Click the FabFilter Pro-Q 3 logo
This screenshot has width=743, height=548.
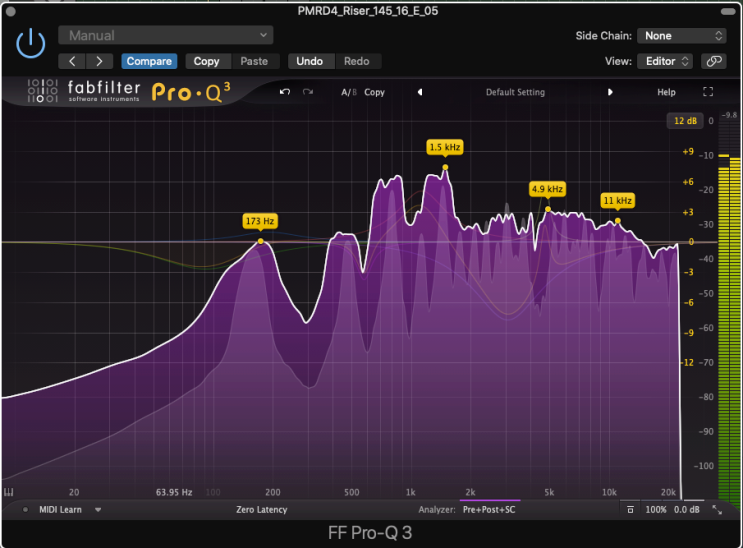[x=129, y=91]
